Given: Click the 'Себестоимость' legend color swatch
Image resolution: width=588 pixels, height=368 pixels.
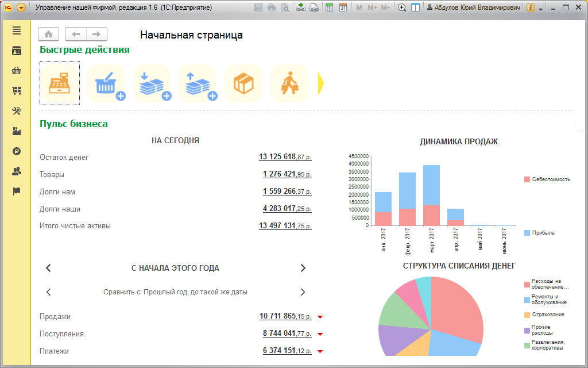Looking at the screenshot, I should [527, 179].
